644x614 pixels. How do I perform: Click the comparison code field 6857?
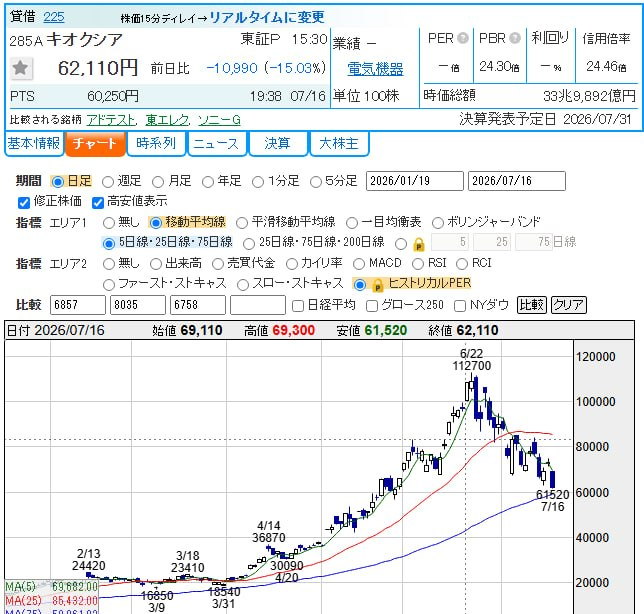click(x=78, y=305)
